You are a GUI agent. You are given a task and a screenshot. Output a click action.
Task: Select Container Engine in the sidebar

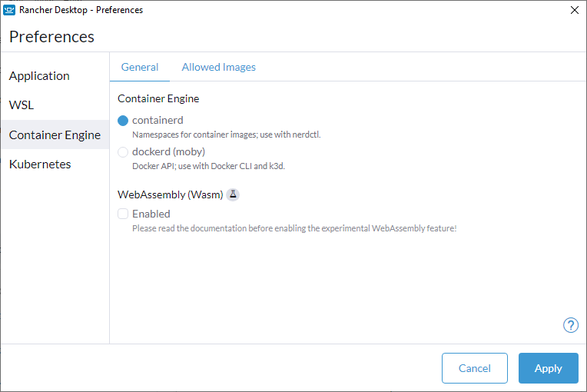tap(55, 135)
